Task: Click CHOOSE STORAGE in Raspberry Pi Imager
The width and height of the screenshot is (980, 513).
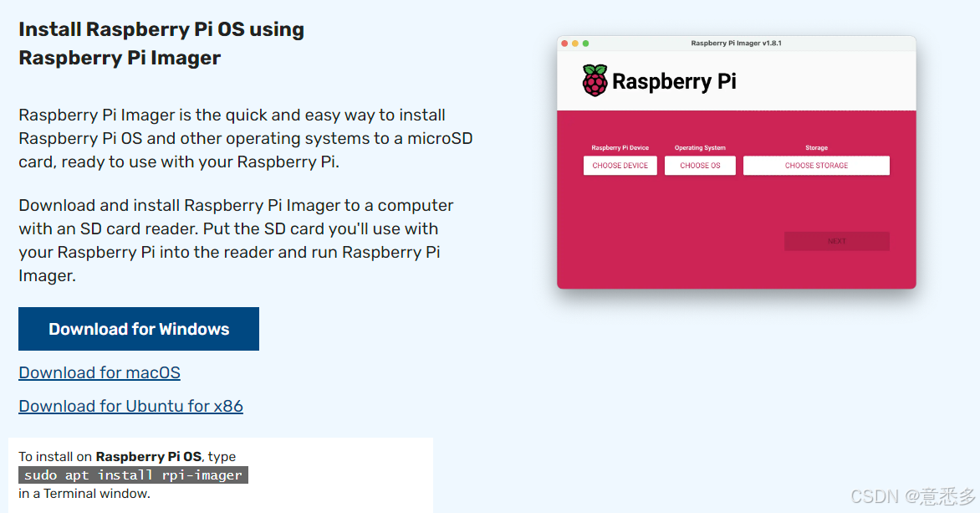Action: click(x=816, y=166)
